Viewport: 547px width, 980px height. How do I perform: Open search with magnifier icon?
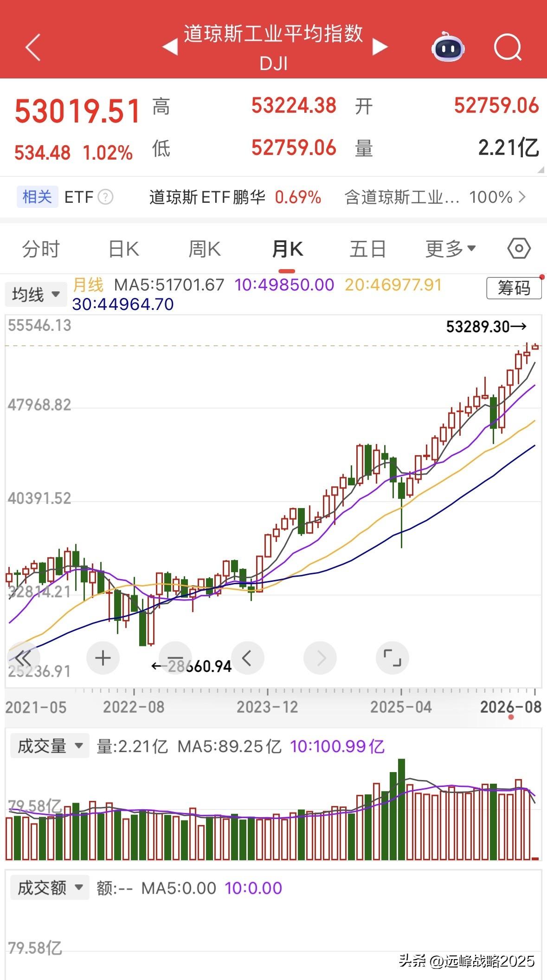508,47
